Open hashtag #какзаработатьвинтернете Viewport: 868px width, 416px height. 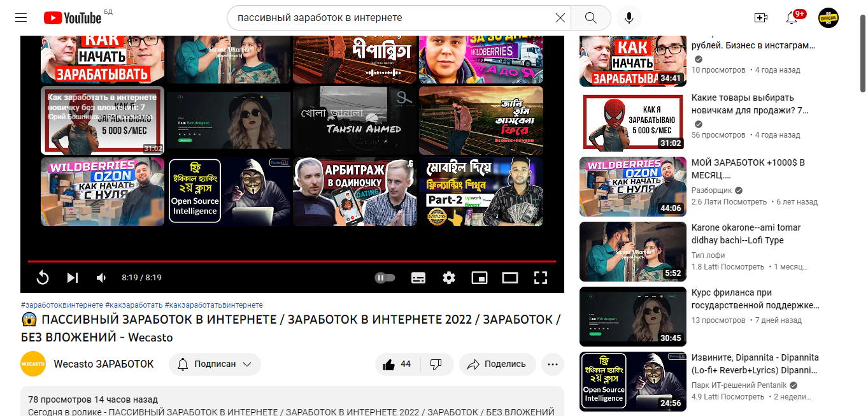[x=213, y=305]
